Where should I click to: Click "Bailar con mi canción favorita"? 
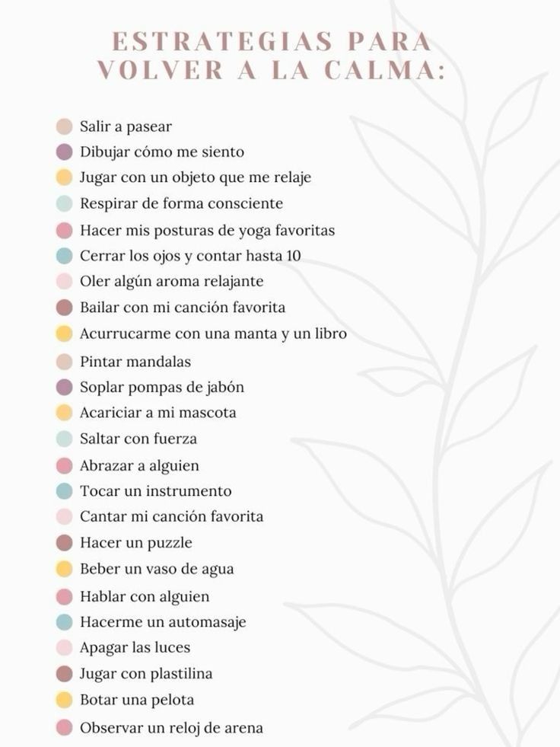[x=183, y=308]
